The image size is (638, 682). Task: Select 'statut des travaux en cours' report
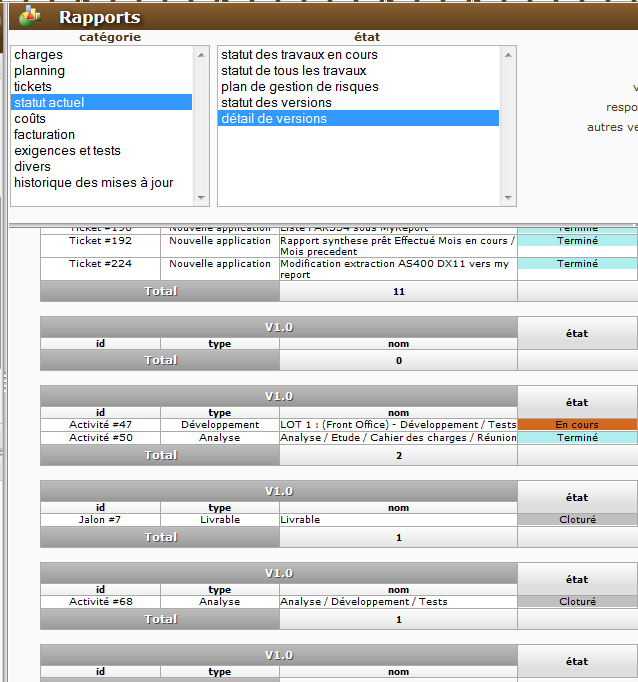(299, 55)
